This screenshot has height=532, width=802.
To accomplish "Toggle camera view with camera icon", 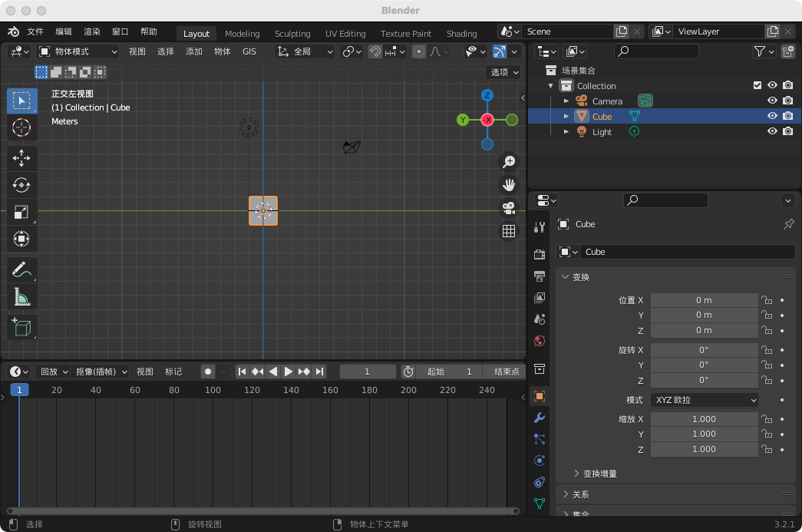I will [x=508, y=208].
